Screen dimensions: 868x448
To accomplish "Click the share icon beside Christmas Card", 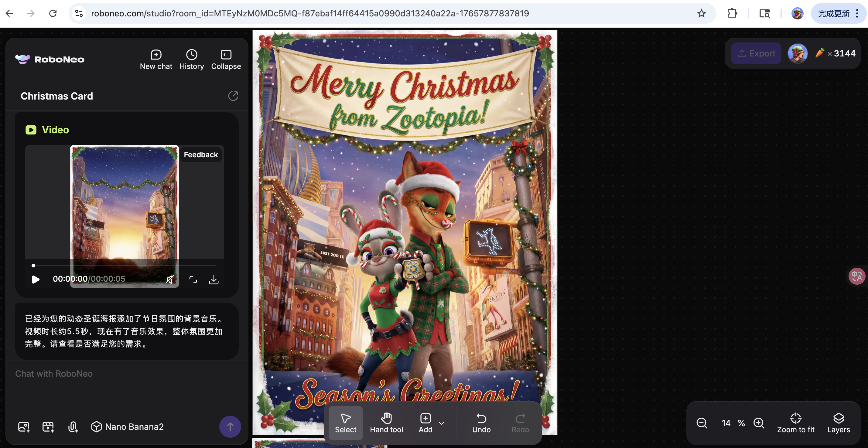I will [x=233, y=96].
